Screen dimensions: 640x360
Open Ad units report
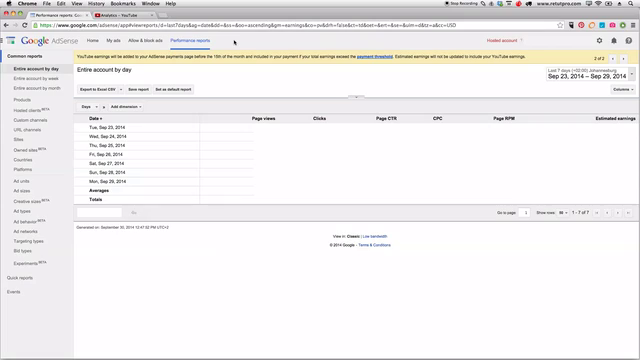[21, 181]
